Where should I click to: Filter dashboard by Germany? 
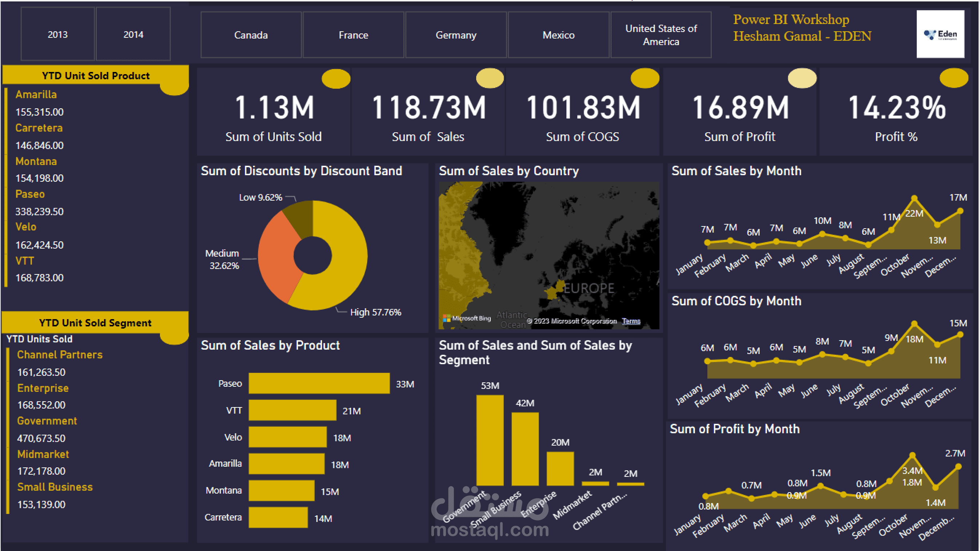pyautogui.click(x=456, y=35)
